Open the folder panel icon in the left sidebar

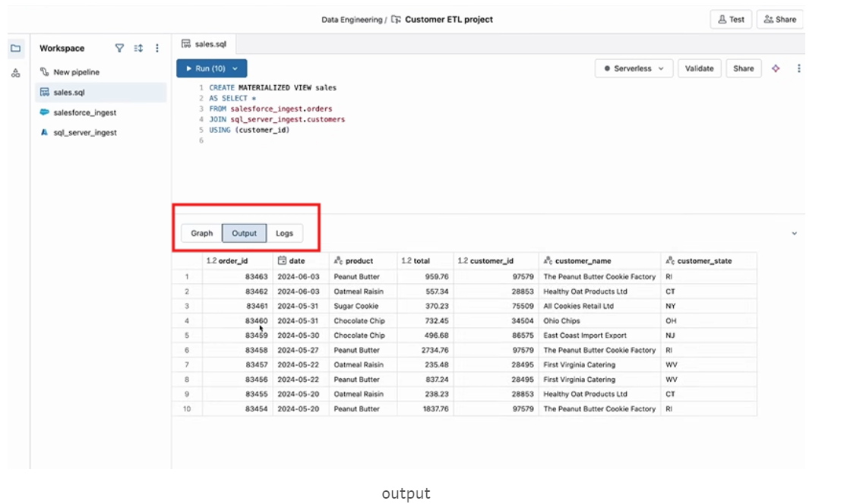[14, 47]
